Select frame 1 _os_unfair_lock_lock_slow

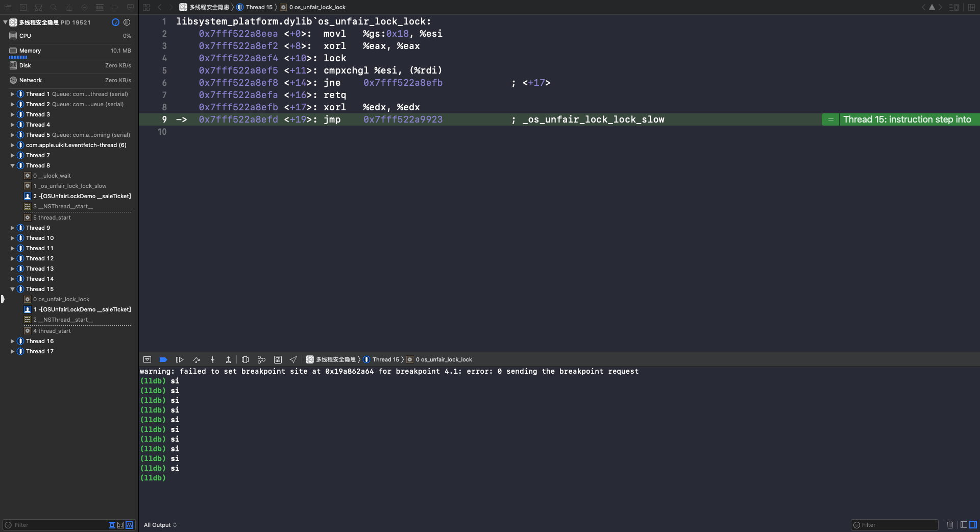click(x=69, y=186)
